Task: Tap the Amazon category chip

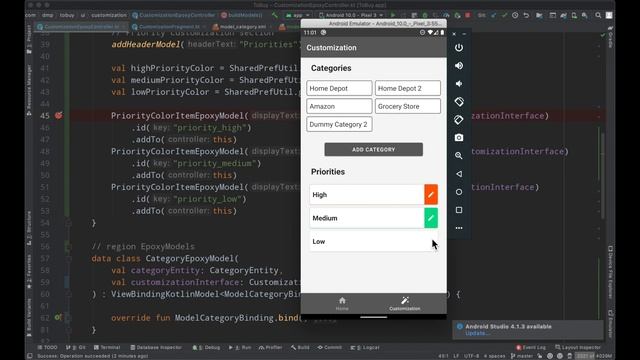Action: 339,106
